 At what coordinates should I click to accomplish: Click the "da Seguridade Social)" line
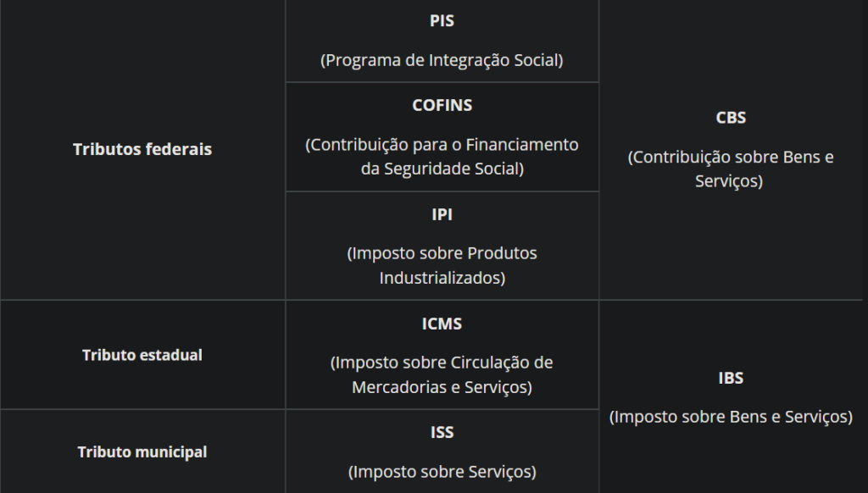point(442,169)
